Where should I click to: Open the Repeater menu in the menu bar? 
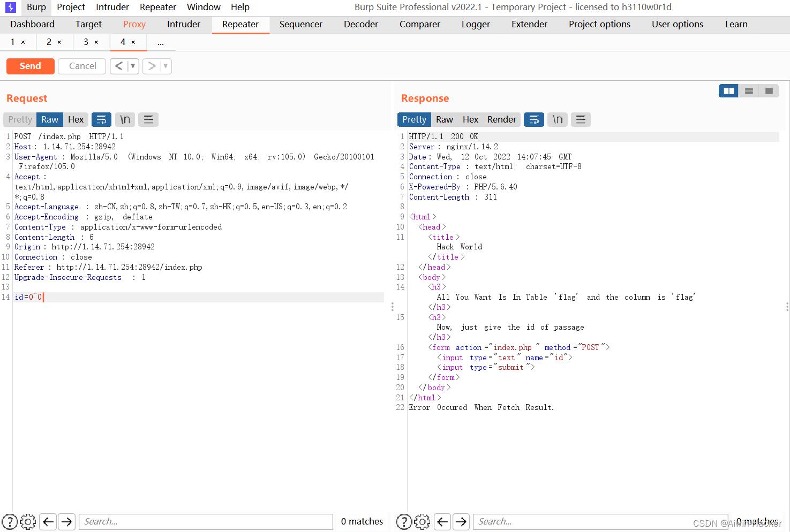point(157,7)
